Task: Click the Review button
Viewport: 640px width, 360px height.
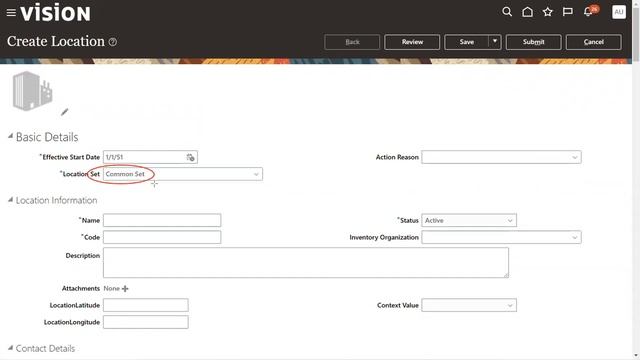Action: [412, 42]
